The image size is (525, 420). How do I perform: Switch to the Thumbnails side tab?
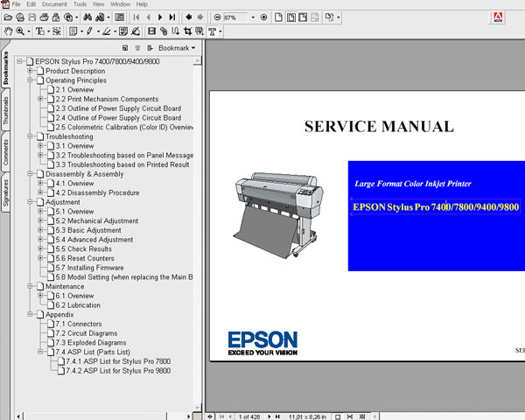point(6,110)
